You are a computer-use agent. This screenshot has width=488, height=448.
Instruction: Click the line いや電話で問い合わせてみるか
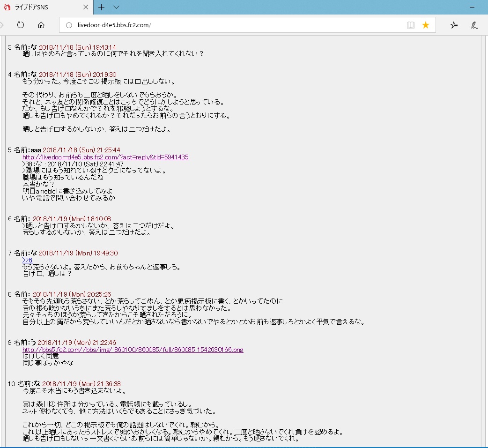[69, 198]
